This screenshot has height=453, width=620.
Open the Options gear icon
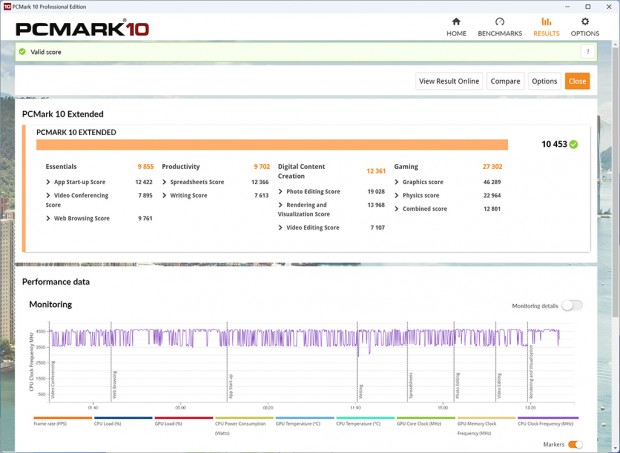point(585,21)
